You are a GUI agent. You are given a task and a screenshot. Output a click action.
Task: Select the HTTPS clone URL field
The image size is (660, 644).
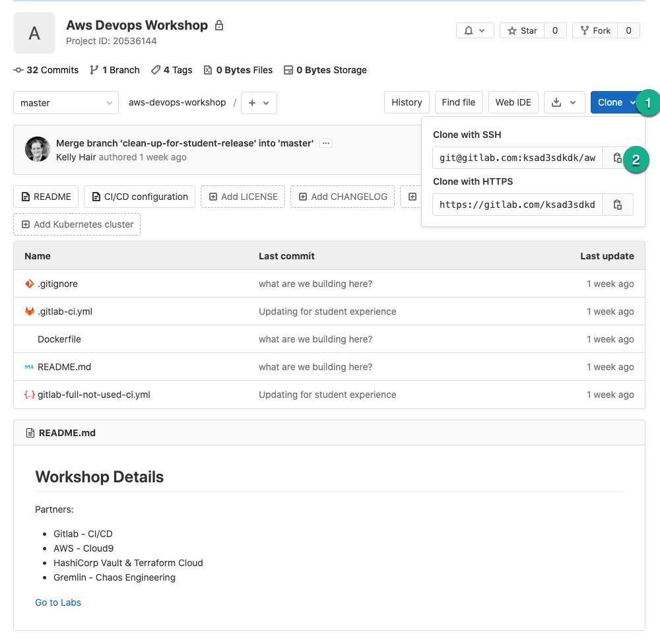[517, 205]
